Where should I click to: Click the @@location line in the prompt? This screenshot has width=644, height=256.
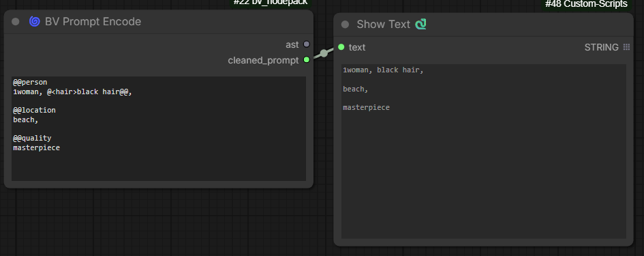point(34,111)
